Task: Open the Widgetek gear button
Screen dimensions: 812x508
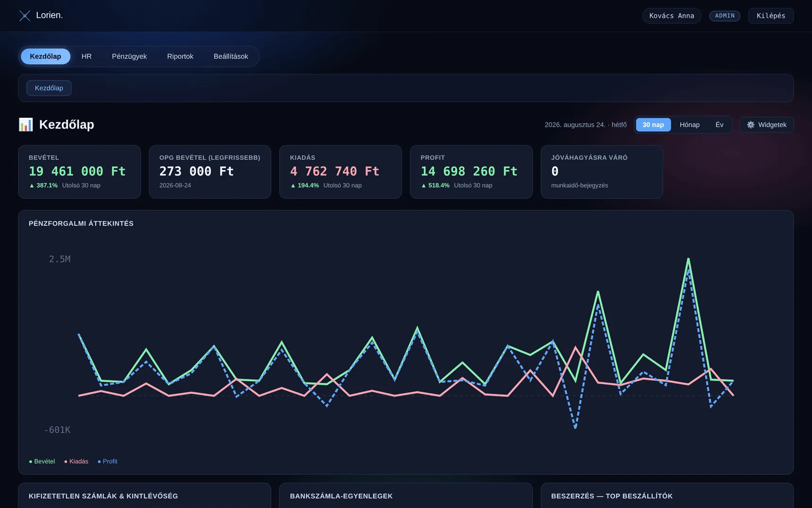Action: 766,125
